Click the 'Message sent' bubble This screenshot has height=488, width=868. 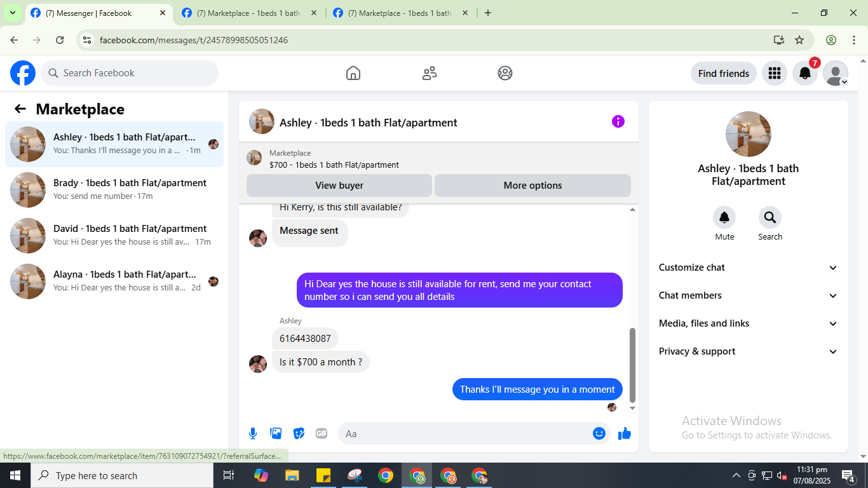point(309,233)
